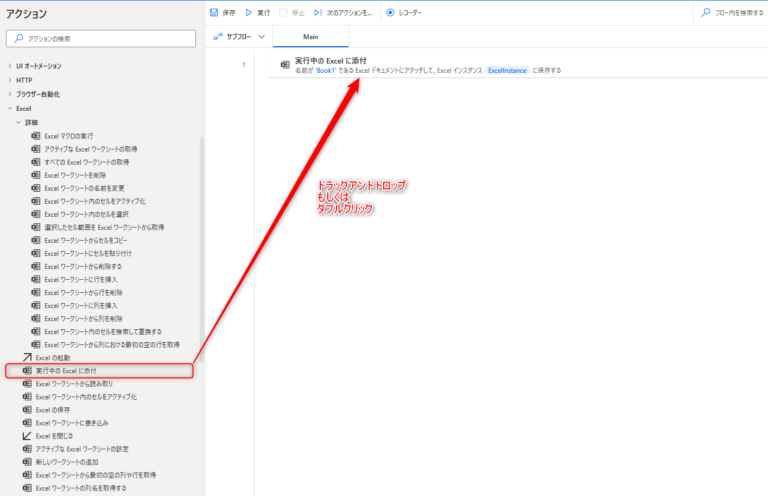
Task: Expand the ブラウザー自動化 action group
Action: [x=10, y=94]
